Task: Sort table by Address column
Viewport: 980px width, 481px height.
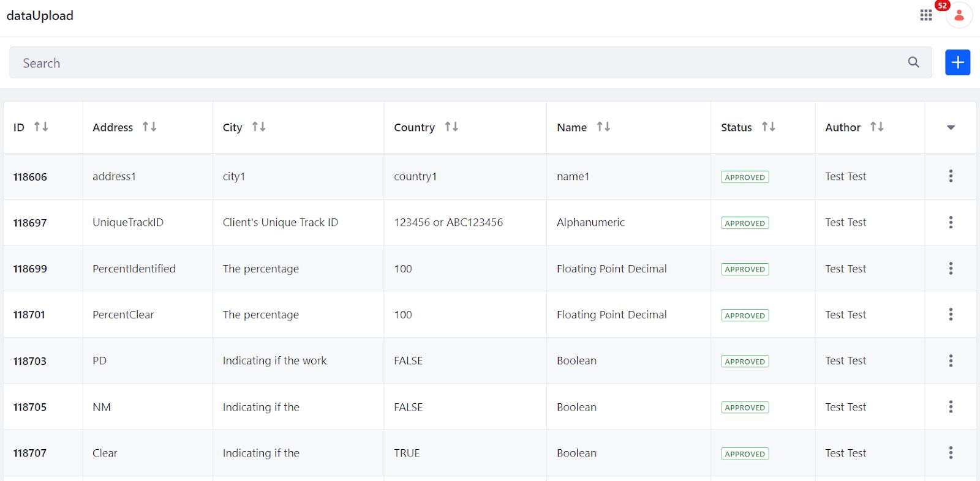Action: point(149,127)
